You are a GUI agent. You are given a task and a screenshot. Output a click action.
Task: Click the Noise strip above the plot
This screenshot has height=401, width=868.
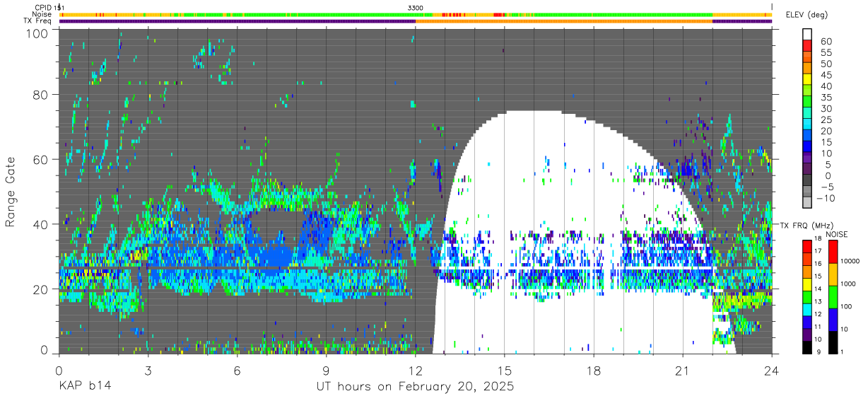(x=416, y=14)
